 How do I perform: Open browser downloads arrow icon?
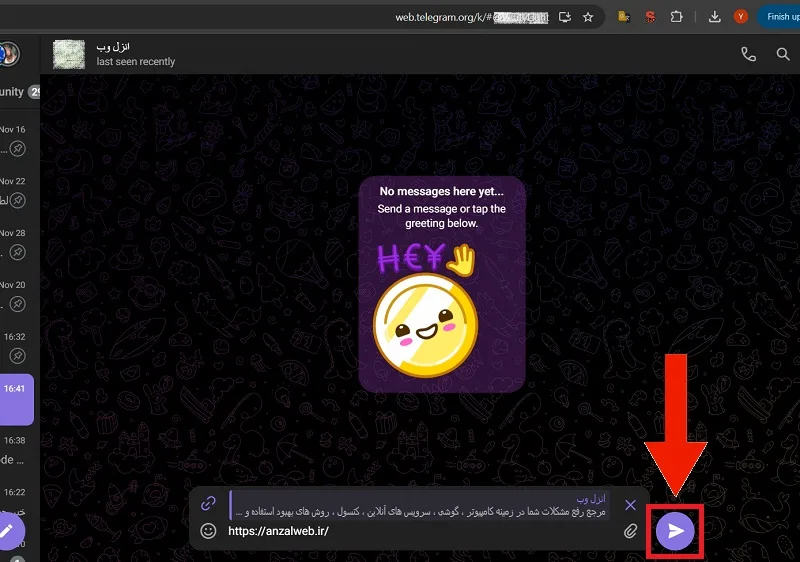point(715,17)
